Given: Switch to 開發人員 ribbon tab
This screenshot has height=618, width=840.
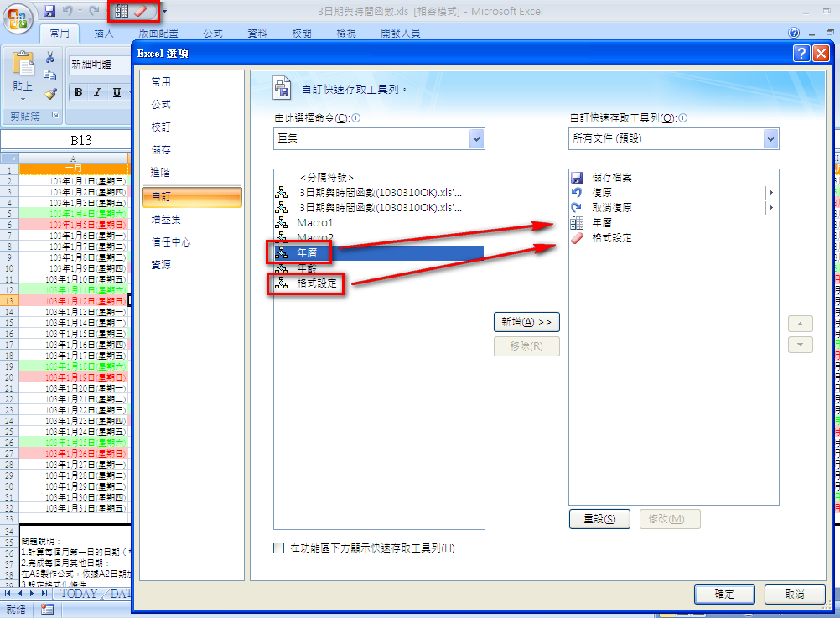Looking at the screenshot, I should [x=401, y=34].
